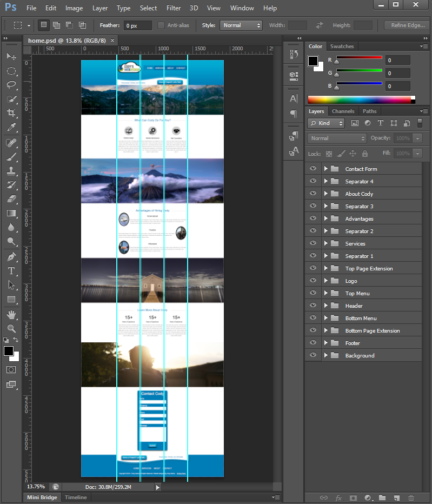Select the Pen tool
The width and height of the screenshot is (432, 504).
coord(11,257)
